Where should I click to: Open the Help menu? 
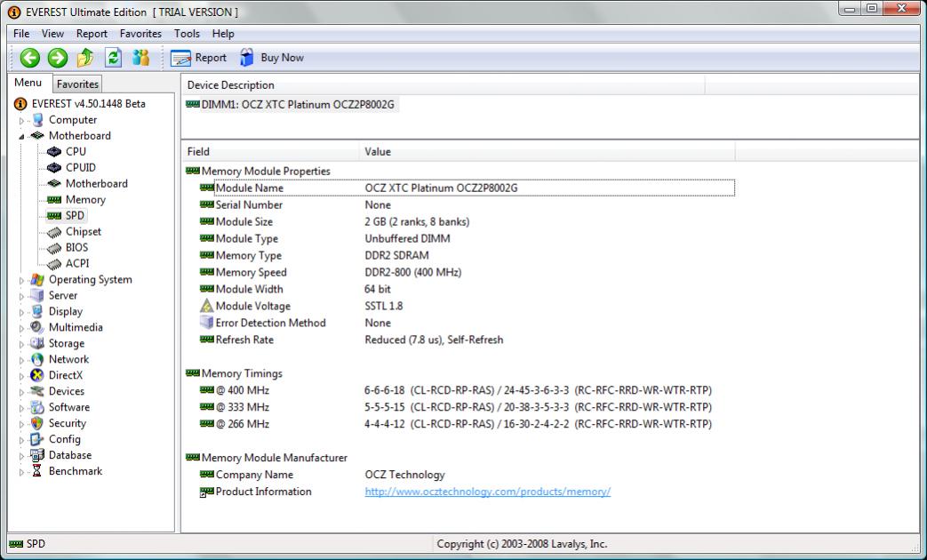[x=223, y=34]
